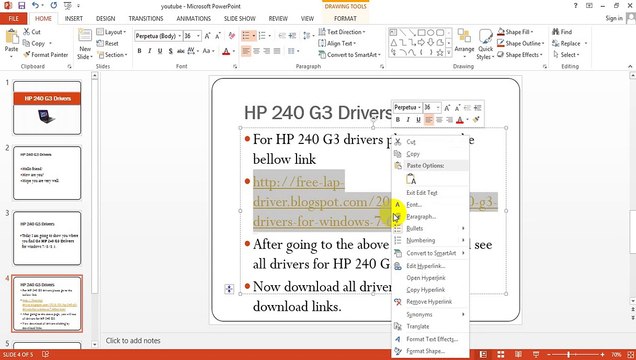Click the New Slide icon
Image resolution: width=636 pixels, height=360 pixels.
coord(85,35)
